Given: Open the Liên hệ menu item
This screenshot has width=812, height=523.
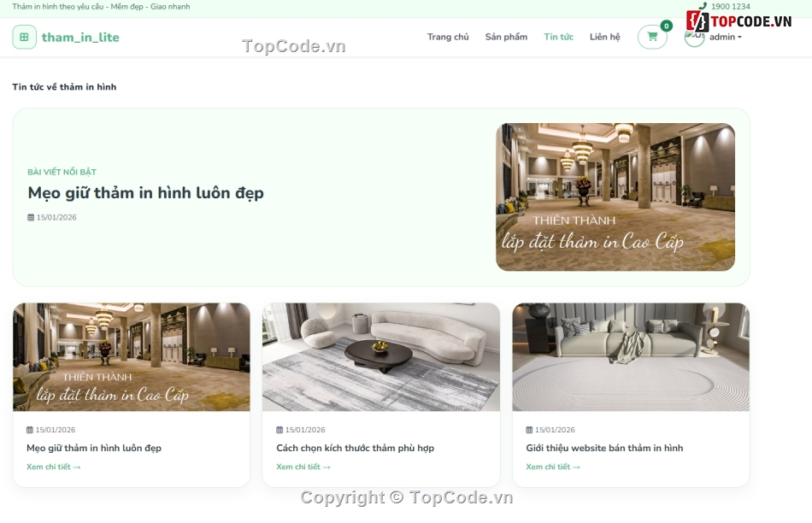Looking at the screenshot, I should 605,37.
